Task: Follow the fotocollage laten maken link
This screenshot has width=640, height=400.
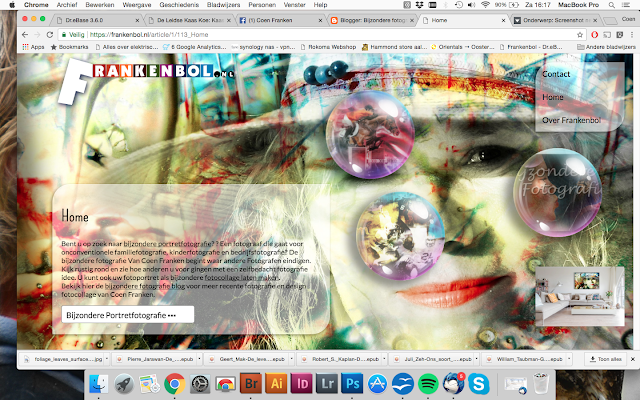Action: click(x=242, y=278)
